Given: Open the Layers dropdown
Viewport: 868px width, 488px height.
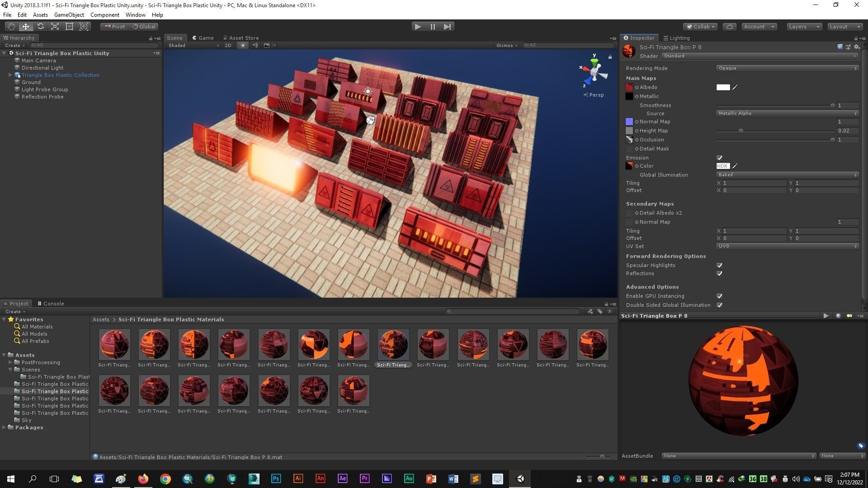Looking at the screenshot, I should (804, 27).
